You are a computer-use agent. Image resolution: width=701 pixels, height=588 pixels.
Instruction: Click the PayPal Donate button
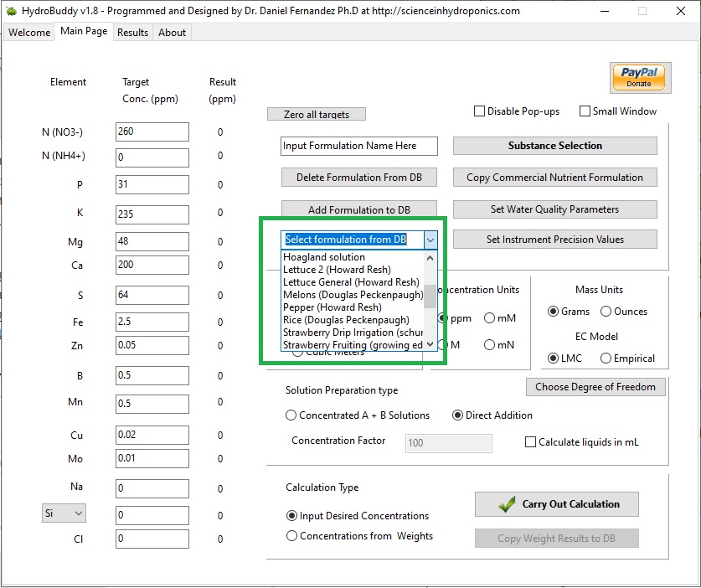(x=638, y=77)
